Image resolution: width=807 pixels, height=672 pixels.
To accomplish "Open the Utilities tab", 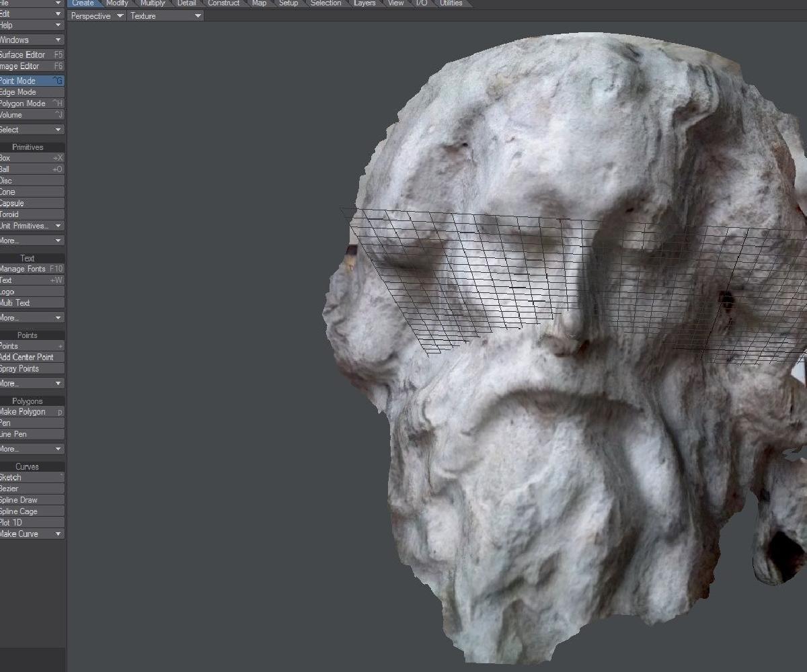I will tap(451, 3).
